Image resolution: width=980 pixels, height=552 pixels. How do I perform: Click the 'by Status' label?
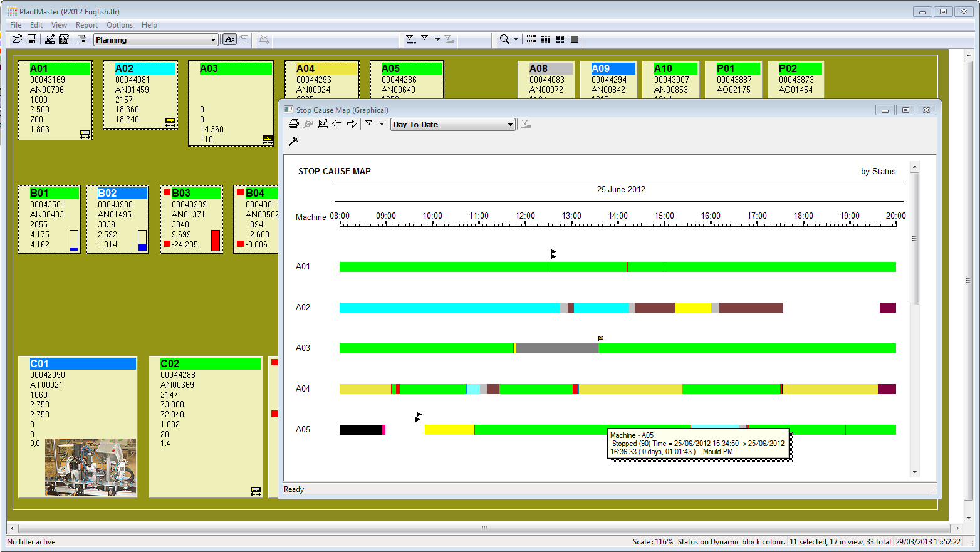(878, 171)
